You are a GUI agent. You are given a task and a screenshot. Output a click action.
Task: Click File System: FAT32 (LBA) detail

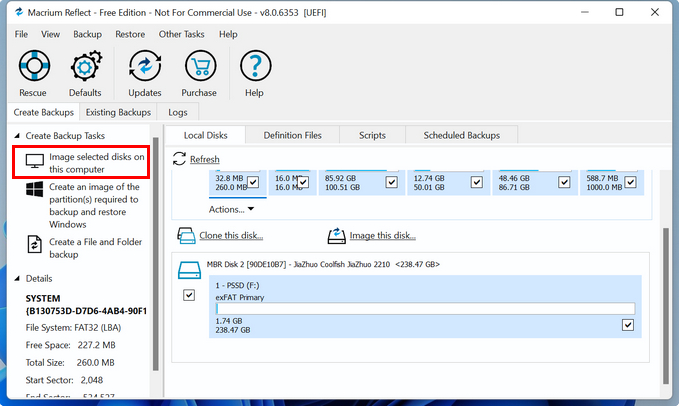73,328
